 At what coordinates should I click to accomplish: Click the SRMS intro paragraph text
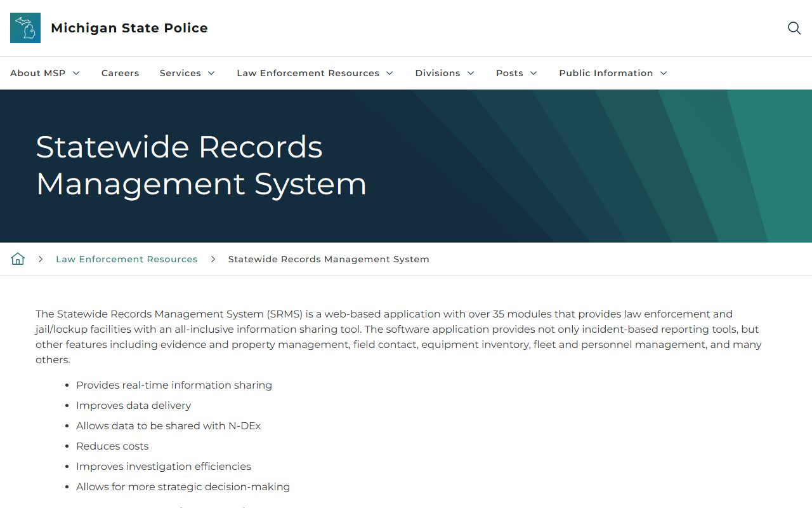coord(398,337)
